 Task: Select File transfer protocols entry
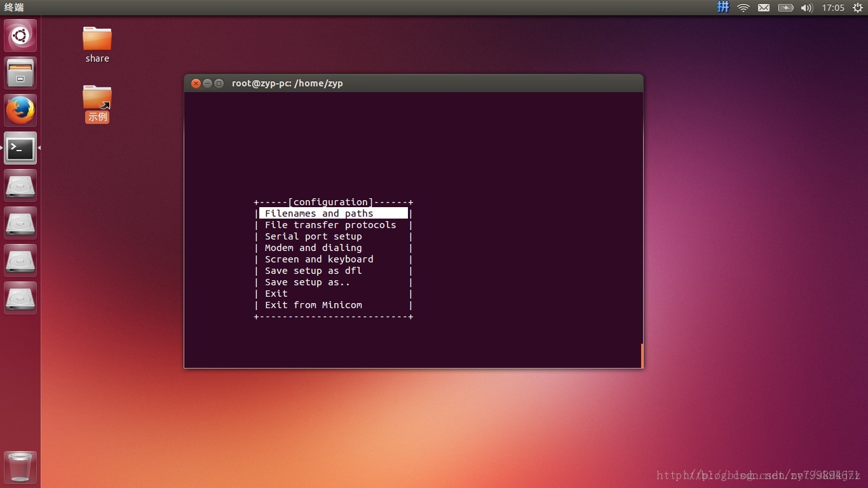(x=330, y=225)
